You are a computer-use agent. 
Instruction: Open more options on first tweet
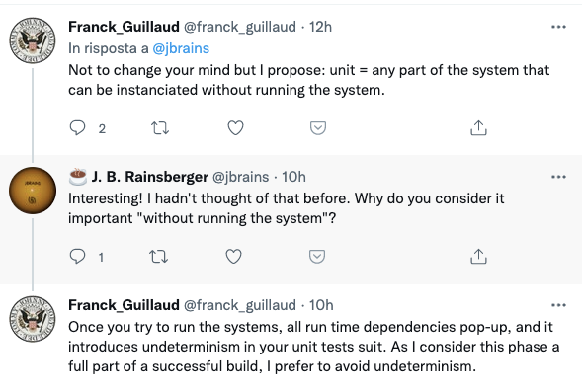point(558,27)
